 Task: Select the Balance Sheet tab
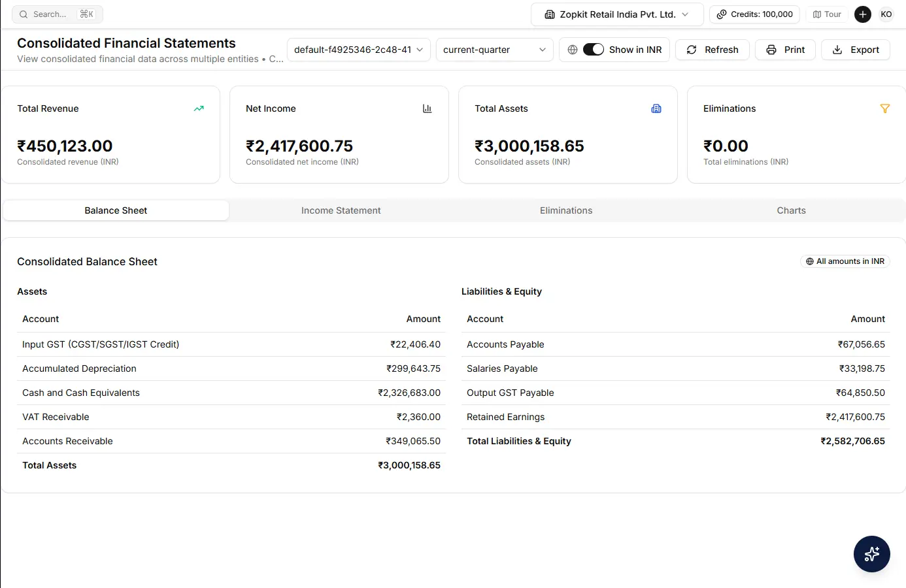[116, 210]
